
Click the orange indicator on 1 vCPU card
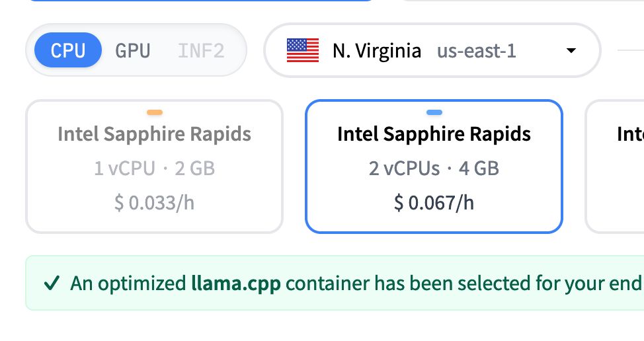(x=155, y=112)
